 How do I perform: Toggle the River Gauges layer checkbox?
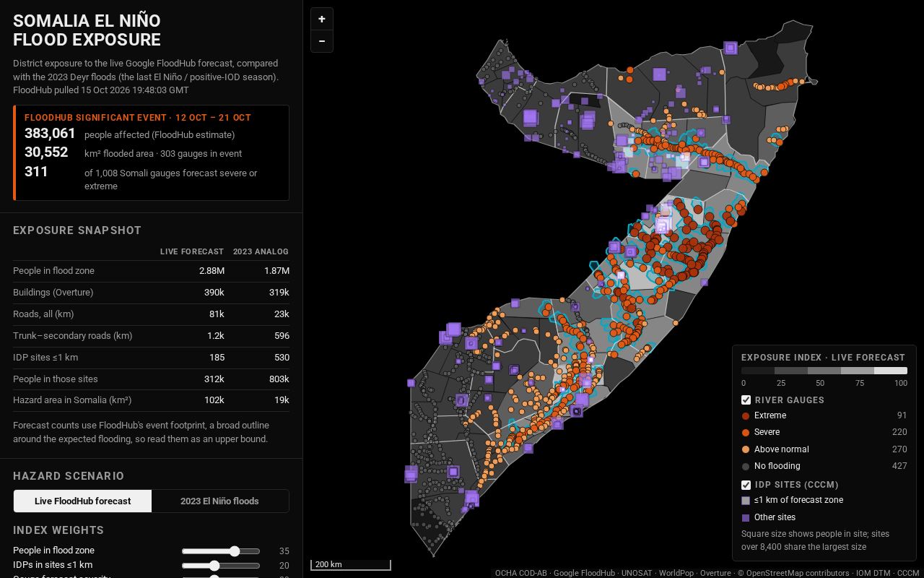coord(746,400)
